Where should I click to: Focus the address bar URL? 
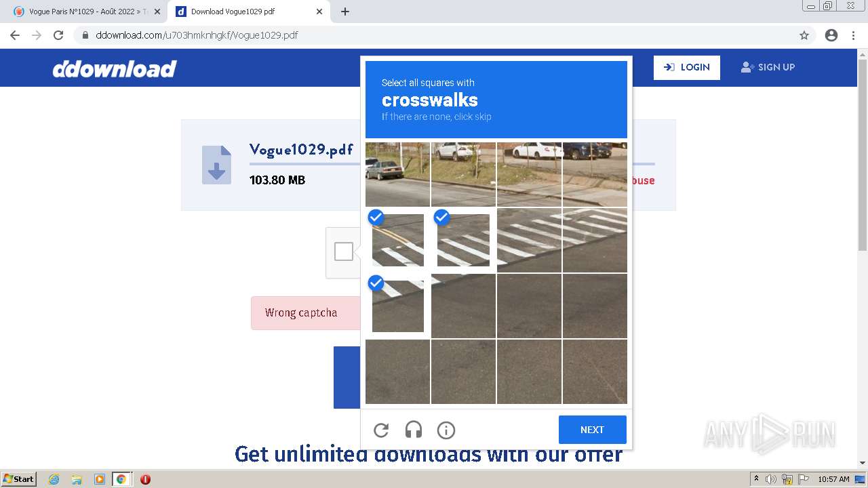pyautogui.click(x=197, y=35)
